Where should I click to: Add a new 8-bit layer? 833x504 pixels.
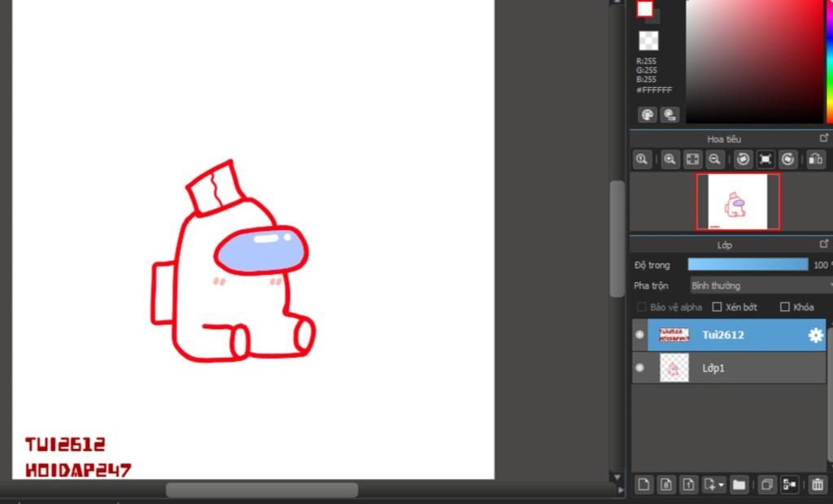(x=665, y=484)
